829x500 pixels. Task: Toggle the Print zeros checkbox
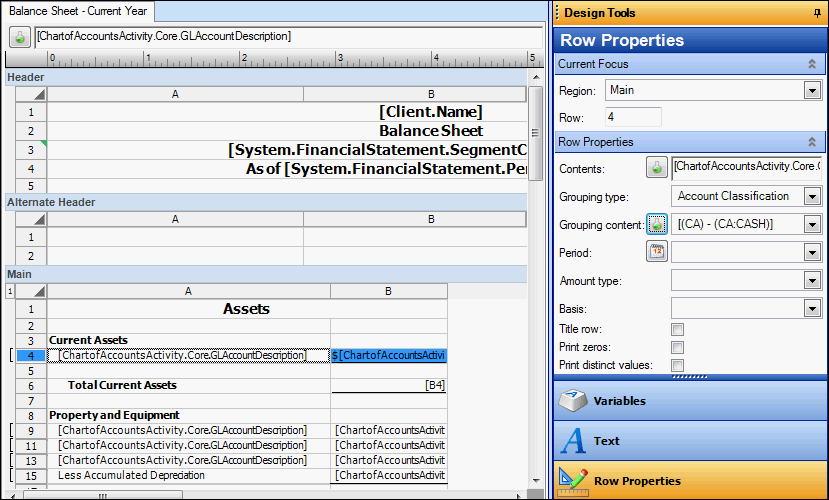677,347
